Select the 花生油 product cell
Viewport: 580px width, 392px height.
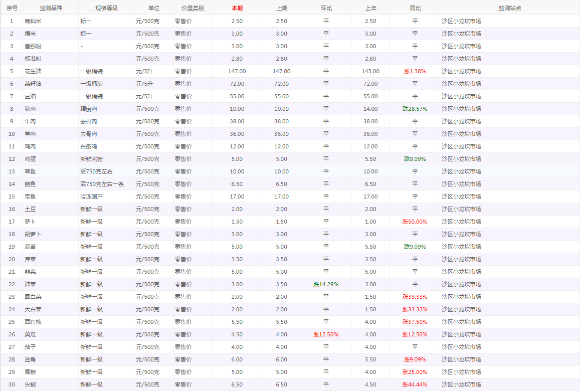(x=33, y=71)
